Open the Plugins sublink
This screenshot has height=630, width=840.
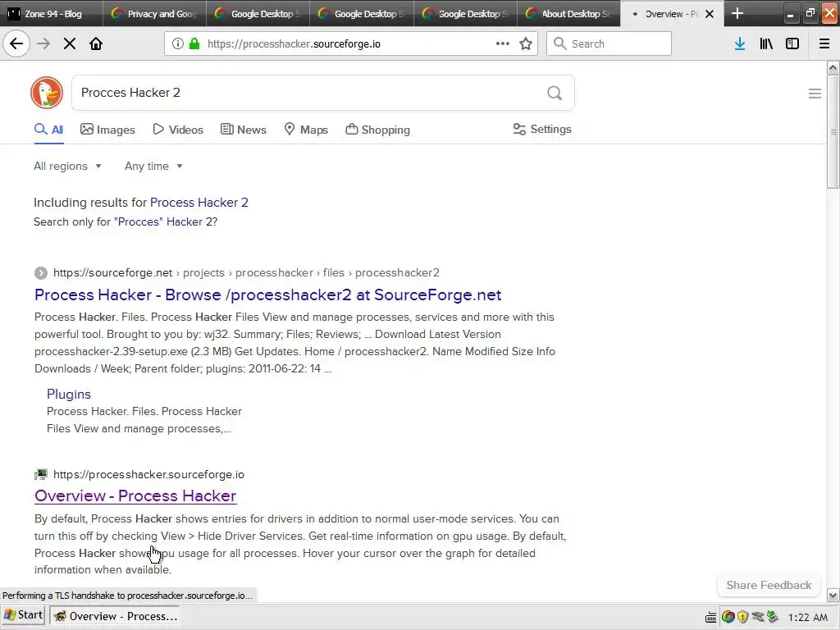pos(69,395)
